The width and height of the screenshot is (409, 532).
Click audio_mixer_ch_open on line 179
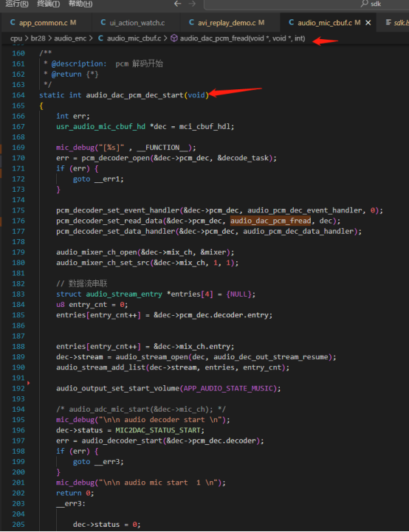point(97,252)
